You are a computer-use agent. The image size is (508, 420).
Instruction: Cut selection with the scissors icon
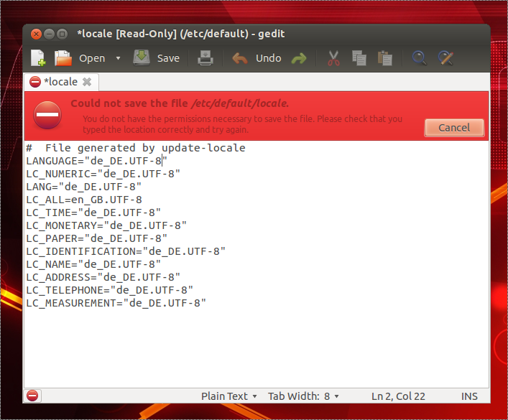[x=333, y=58]
